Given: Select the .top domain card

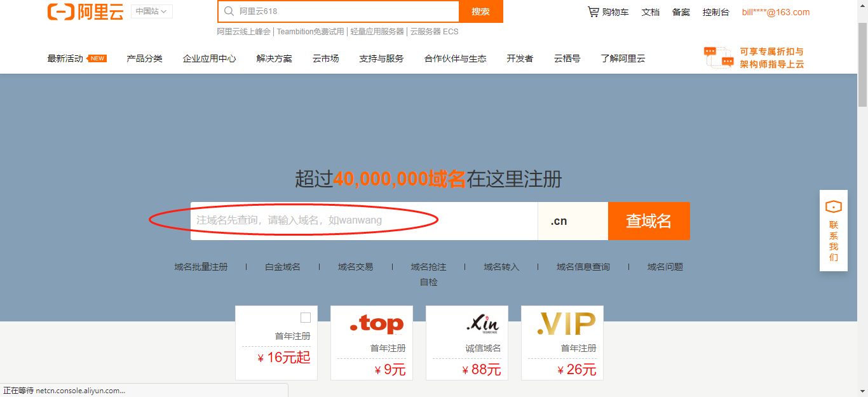Looking at the screenshot, I should [x=372, y=343].
